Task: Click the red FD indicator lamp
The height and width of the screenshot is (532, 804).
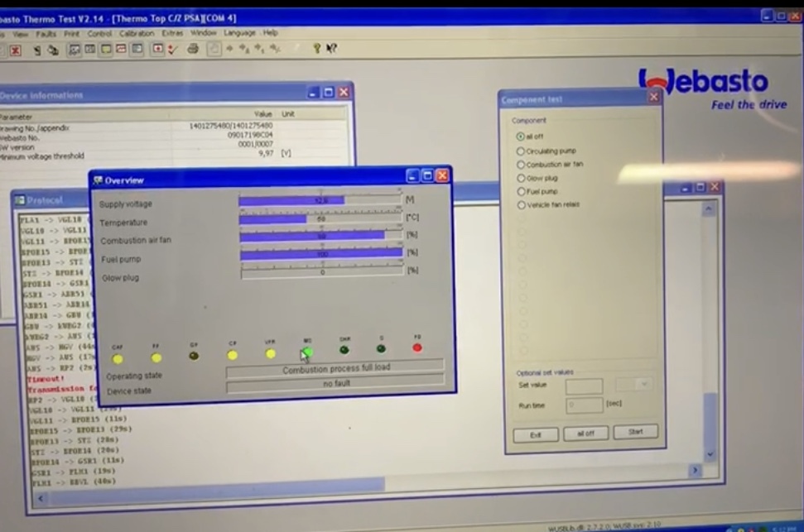Action: tap(417, 348)
